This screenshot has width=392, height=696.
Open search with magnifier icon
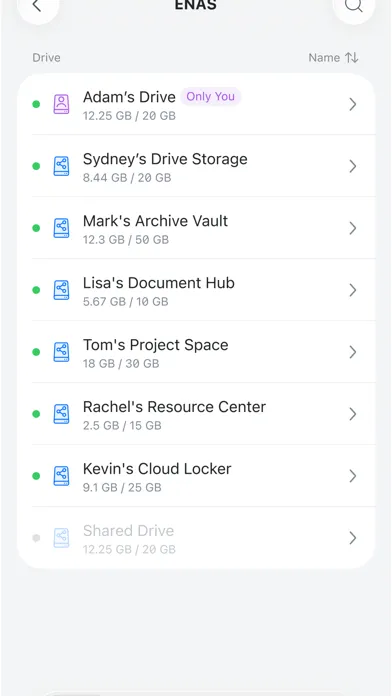[x=354, y=5]
